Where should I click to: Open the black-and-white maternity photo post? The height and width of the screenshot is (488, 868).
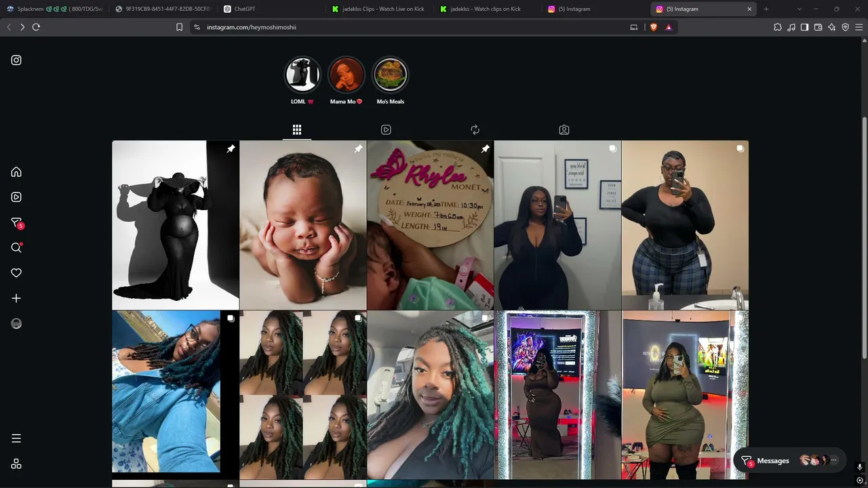[176, 225]
